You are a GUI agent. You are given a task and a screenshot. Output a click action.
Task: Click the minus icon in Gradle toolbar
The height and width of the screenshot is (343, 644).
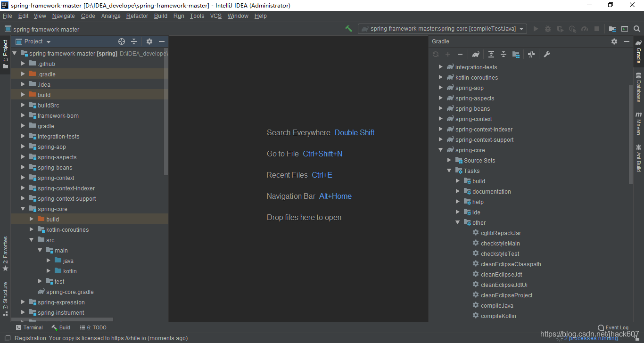coord(460,54)
